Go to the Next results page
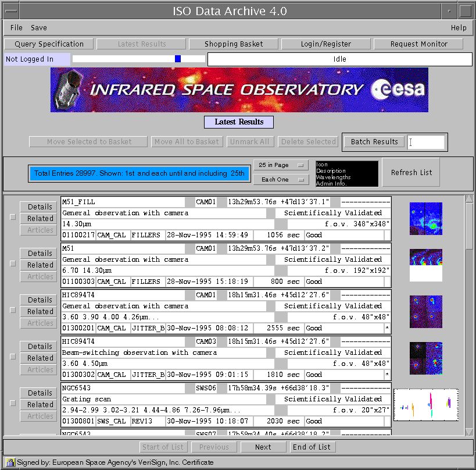Viewport: 476px width, 470px height. pyautogui.click(x=263, y=447)
